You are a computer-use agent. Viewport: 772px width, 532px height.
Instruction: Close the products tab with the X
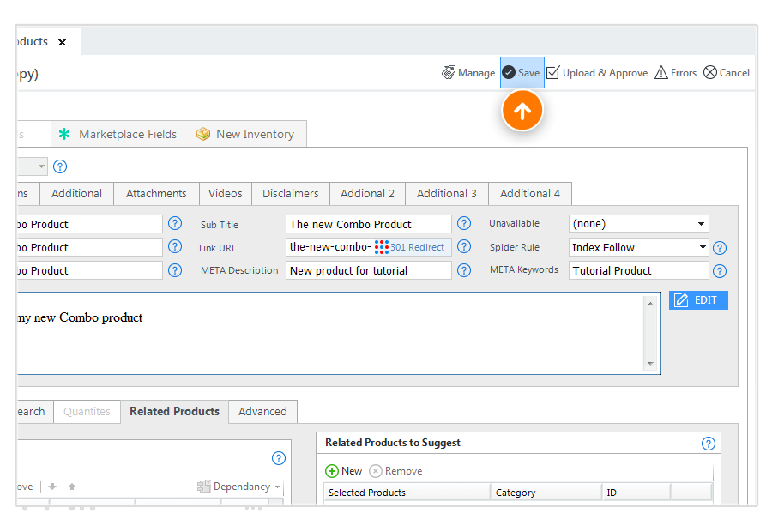point(62,42)
